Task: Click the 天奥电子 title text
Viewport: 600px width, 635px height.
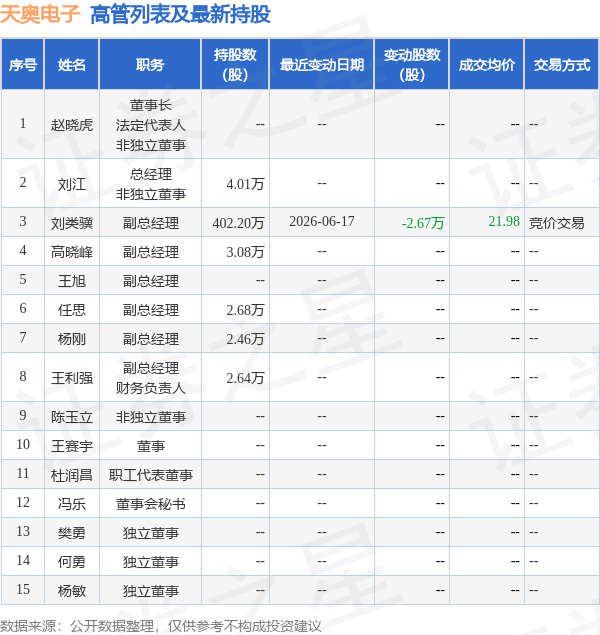Action: click(x=40, y=15)
